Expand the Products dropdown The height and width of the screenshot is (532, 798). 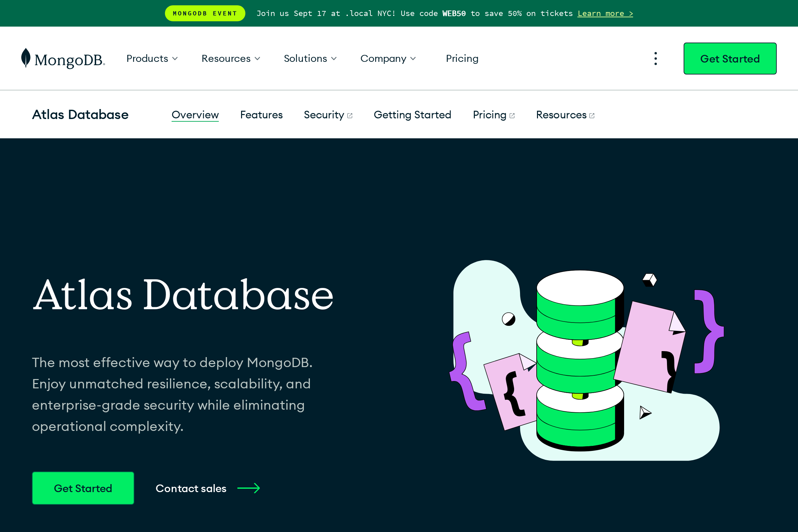152,58
